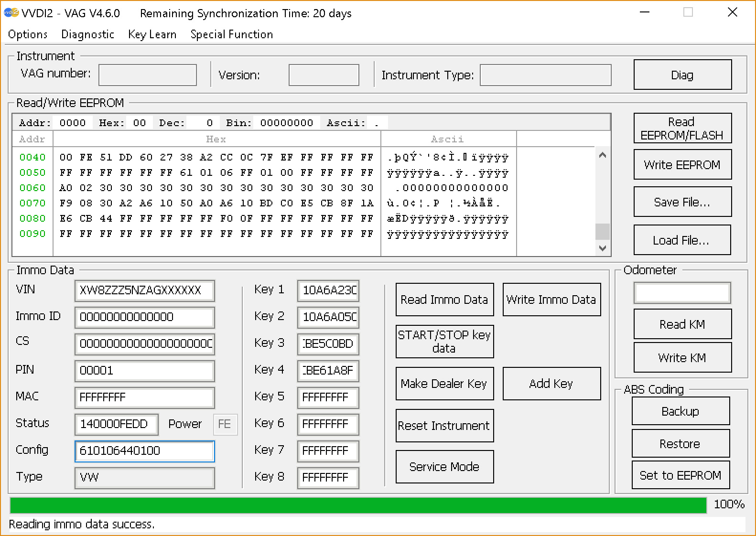Screen dimensions: 756x536
Task: Minimize the VVDI2 window
Action: click(x=645, y=12)
